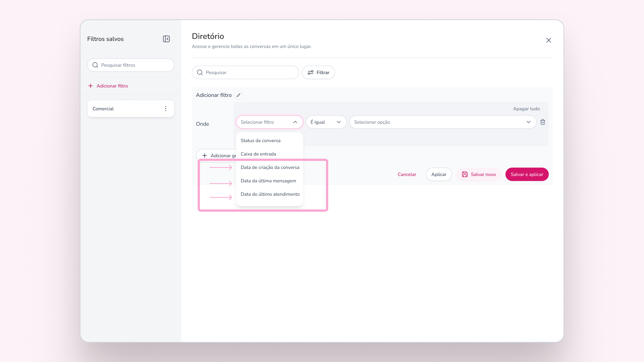Screen dimensions: 644x362
Task: Click the Filtrar button
Action: 318,72
